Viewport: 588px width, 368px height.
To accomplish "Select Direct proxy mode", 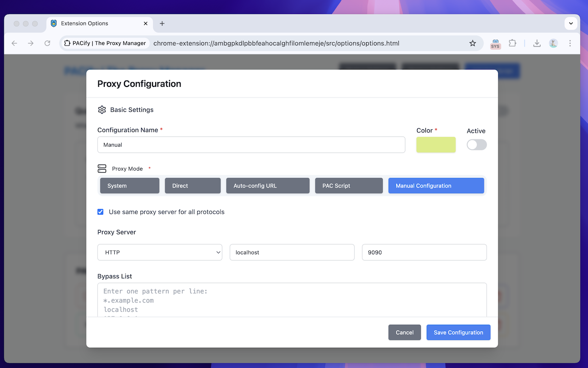I will point(192,186).
